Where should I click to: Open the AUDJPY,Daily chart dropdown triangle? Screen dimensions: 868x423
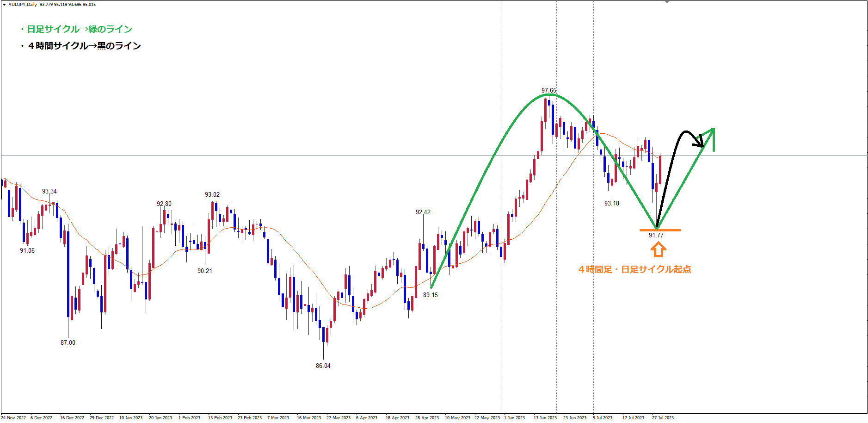tap(4, 4)
